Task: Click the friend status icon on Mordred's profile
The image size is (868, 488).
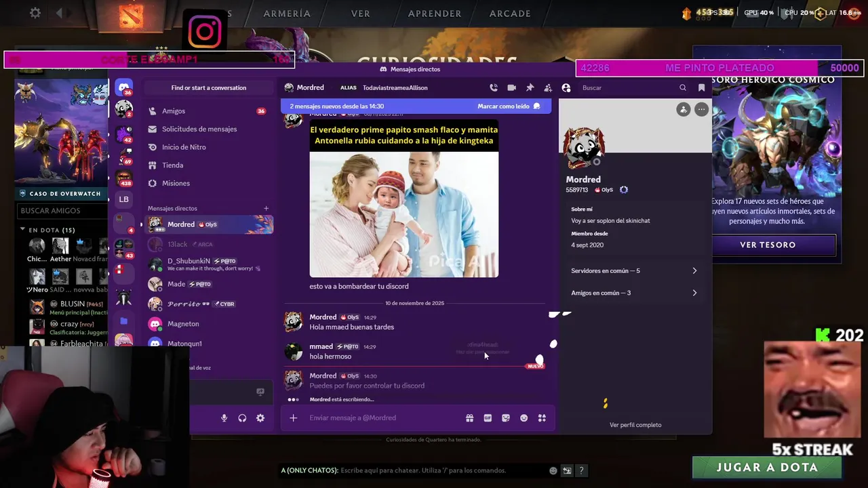Action: coord(684,109)
